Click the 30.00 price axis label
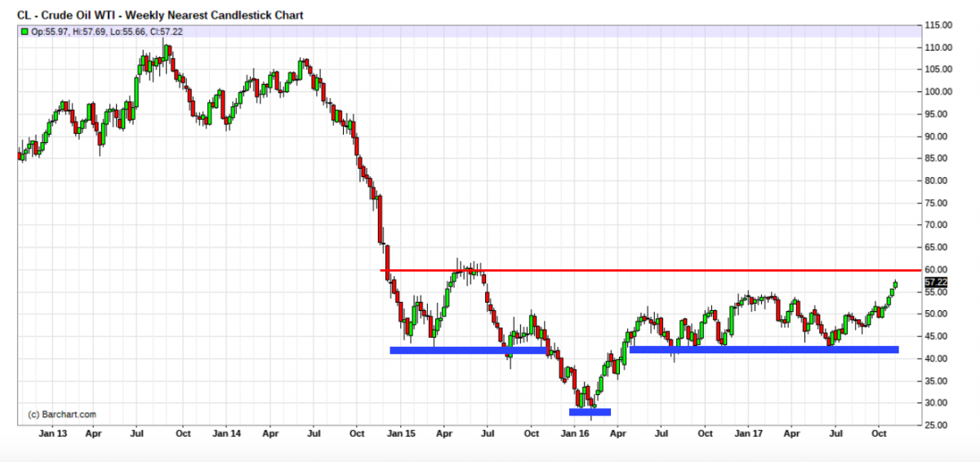 (936, 403)
